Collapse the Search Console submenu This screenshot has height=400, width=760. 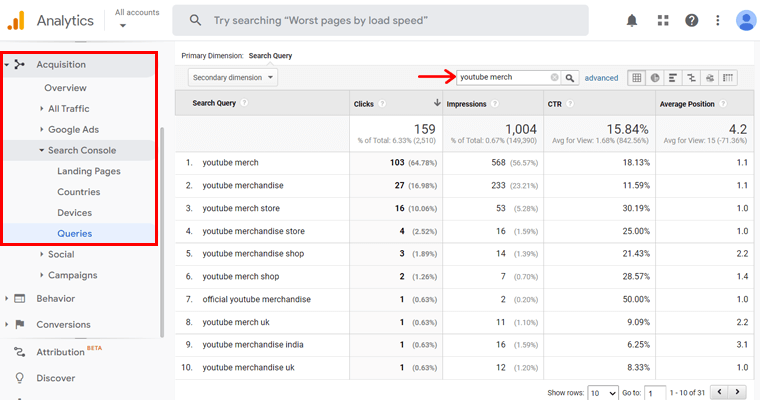coord(42,150)
